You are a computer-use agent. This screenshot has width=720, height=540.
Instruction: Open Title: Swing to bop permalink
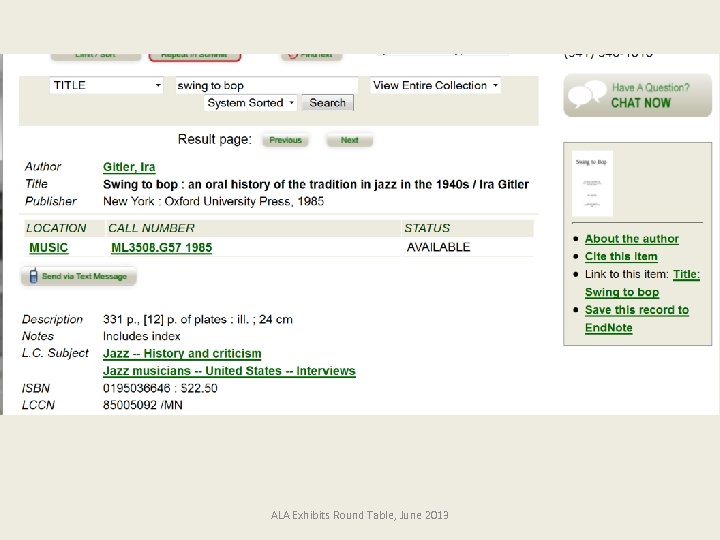(642, 283)
